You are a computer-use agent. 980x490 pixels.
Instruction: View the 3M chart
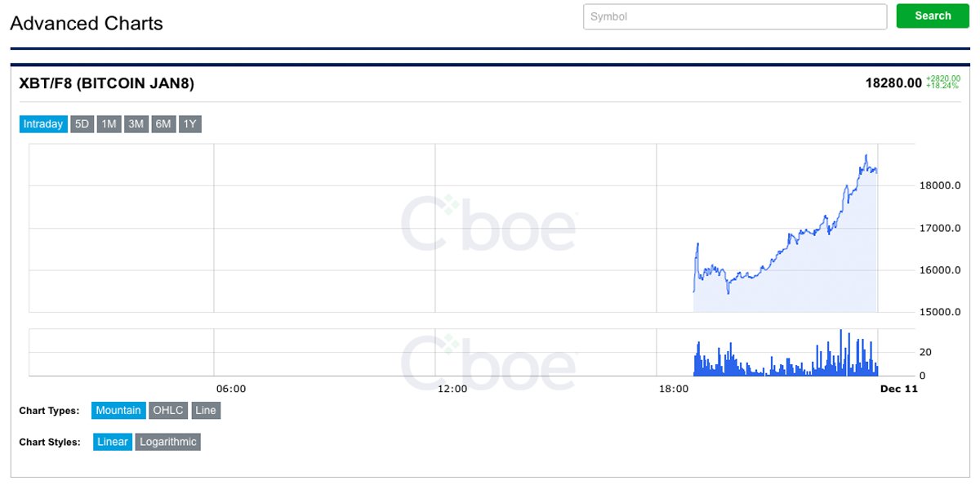pyautogui.click(x=135, y=123)
